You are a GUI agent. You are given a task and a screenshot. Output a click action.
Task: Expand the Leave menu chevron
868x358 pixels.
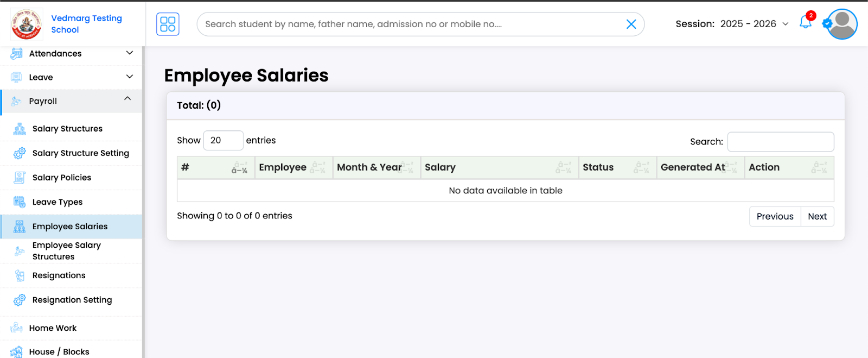click(x=129, y=77)
